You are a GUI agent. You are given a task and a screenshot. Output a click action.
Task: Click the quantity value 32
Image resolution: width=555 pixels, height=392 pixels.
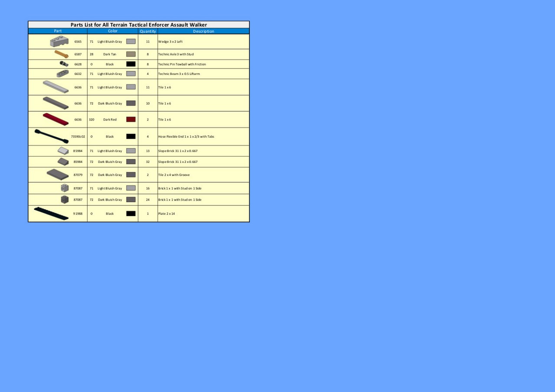tap(148, 162)
